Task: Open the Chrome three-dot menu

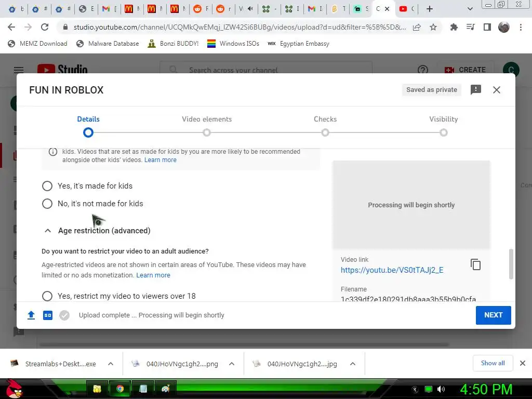Action: (521, 27)
